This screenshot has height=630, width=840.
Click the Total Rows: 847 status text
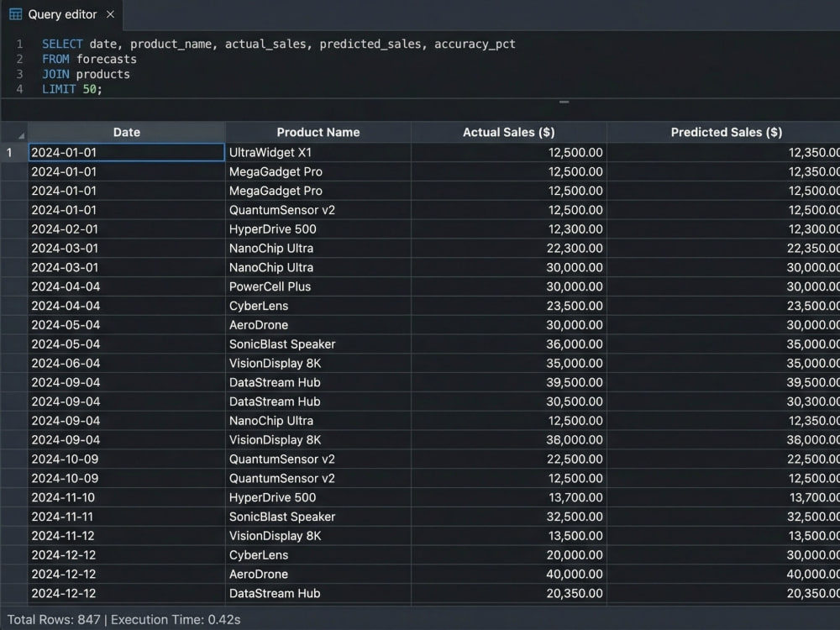(x=54, y=620)
